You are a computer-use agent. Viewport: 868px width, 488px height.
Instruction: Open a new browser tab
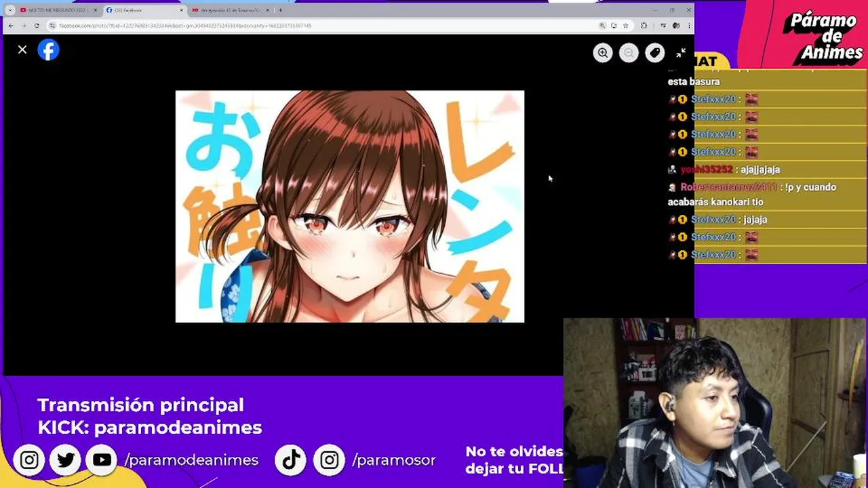(281, 10)
